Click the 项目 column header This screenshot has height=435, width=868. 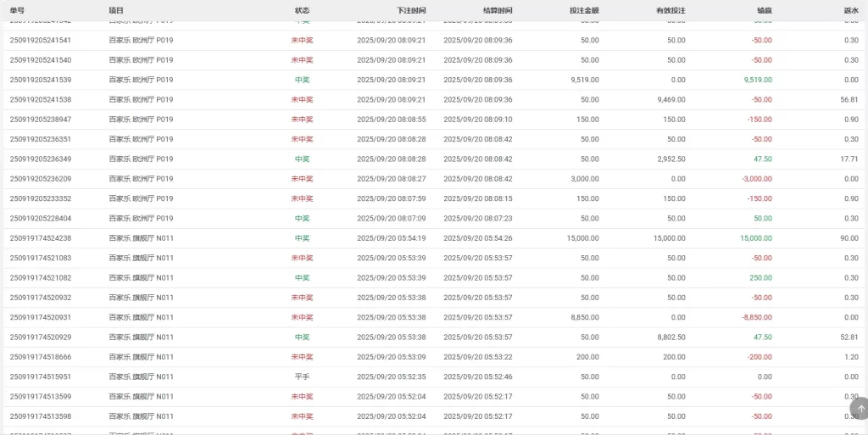click(x=116, y=10)
